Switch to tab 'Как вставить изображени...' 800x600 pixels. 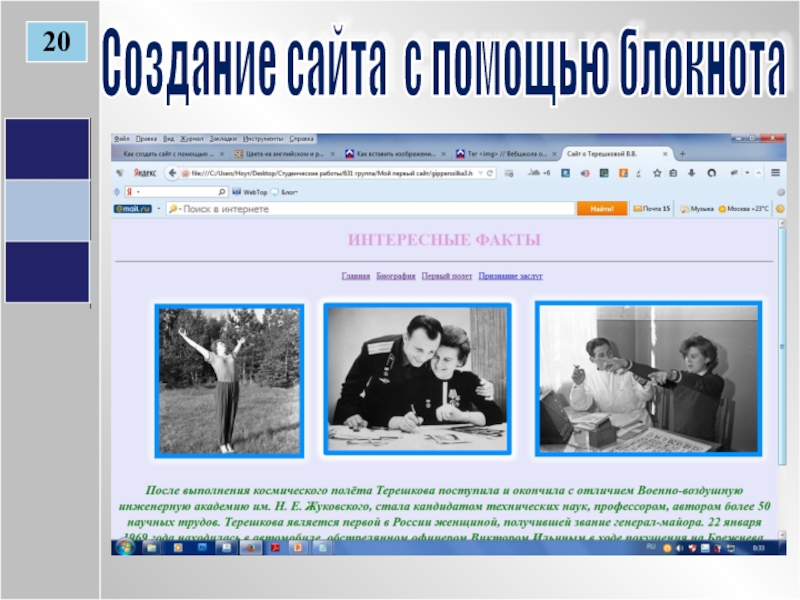coord(395,154)
